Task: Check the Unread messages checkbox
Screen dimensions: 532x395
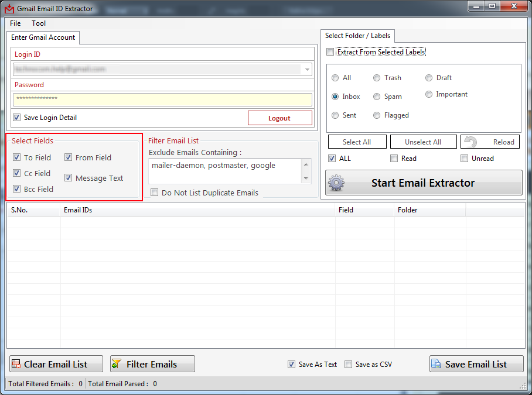Action: tap(464, 158)
